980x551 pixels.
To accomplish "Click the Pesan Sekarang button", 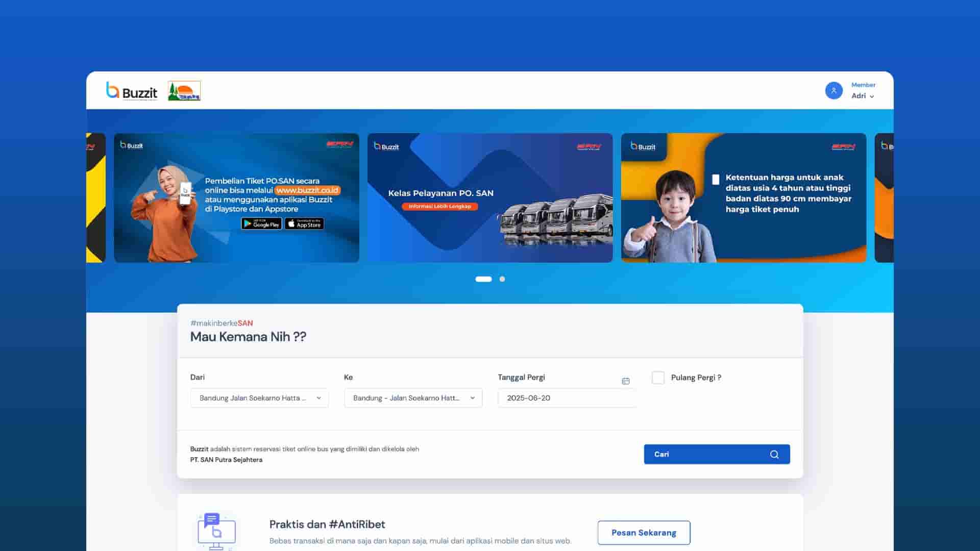I will 644,533.
